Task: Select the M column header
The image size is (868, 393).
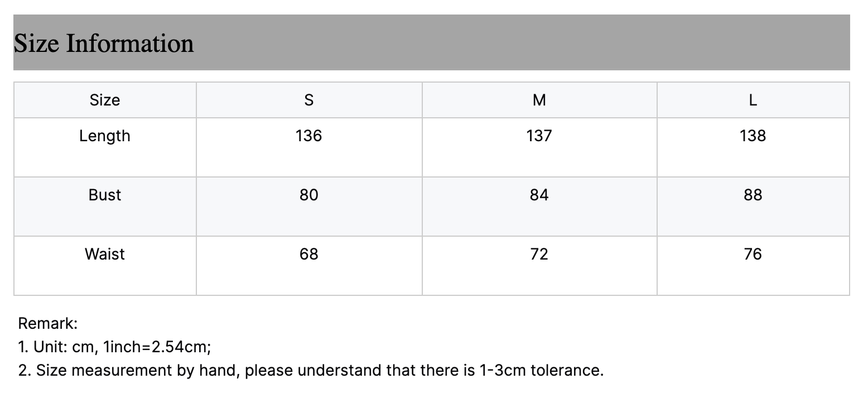Action: 539,100
